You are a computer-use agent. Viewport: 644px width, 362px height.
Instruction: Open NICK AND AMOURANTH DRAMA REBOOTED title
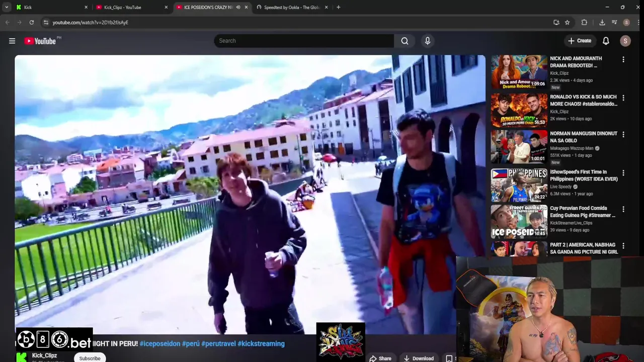point(576,62)
